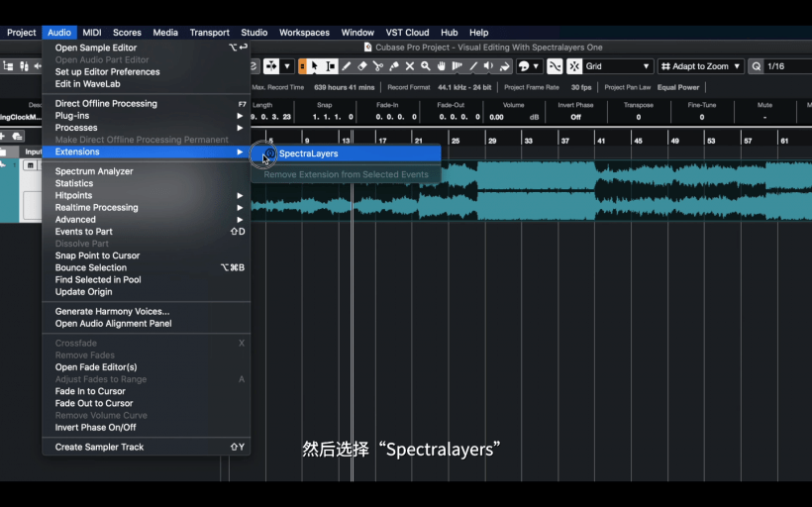Open the VST Cloud menu
812x507 pixels.
tap(407, 32)
